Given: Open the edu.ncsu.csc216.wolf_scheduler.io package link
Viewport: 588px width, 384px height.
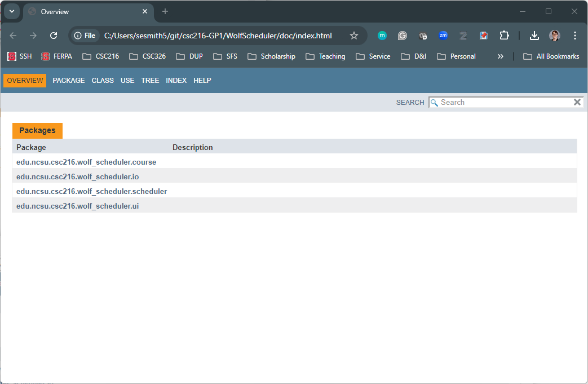Looking at the screenshot, I should (77, 176).
